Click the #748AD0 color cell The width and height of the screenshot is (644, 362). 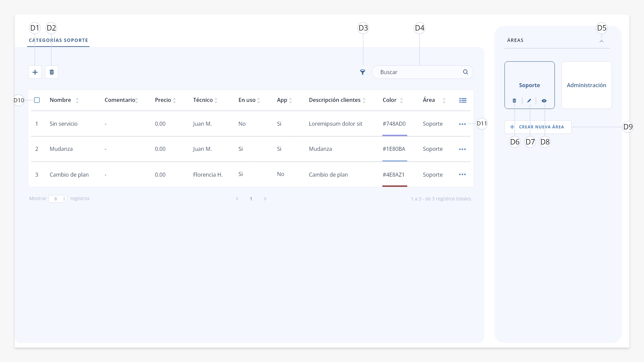tap(394, 124)
